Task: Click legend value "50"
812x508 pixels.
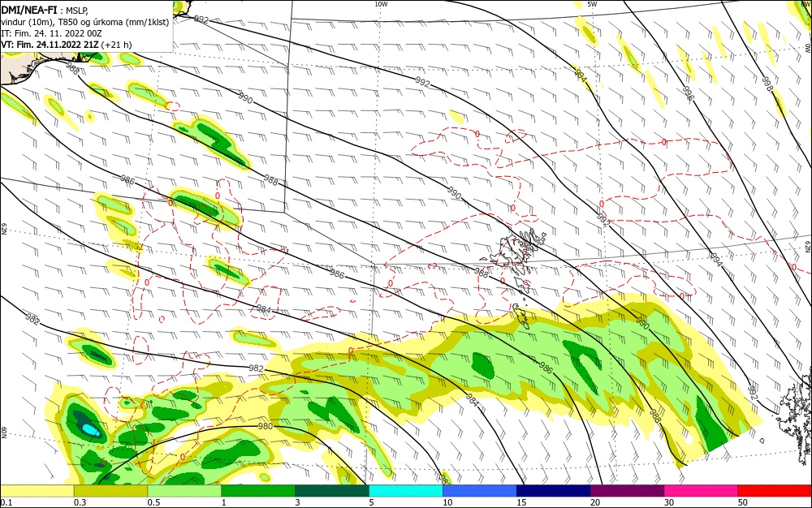Action: [743, 503]
